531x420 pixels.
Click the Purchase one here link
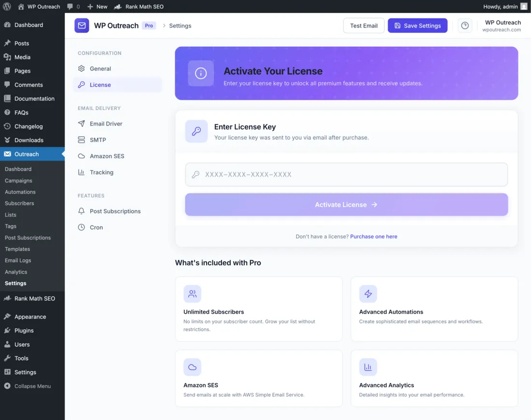click(373, 236)
